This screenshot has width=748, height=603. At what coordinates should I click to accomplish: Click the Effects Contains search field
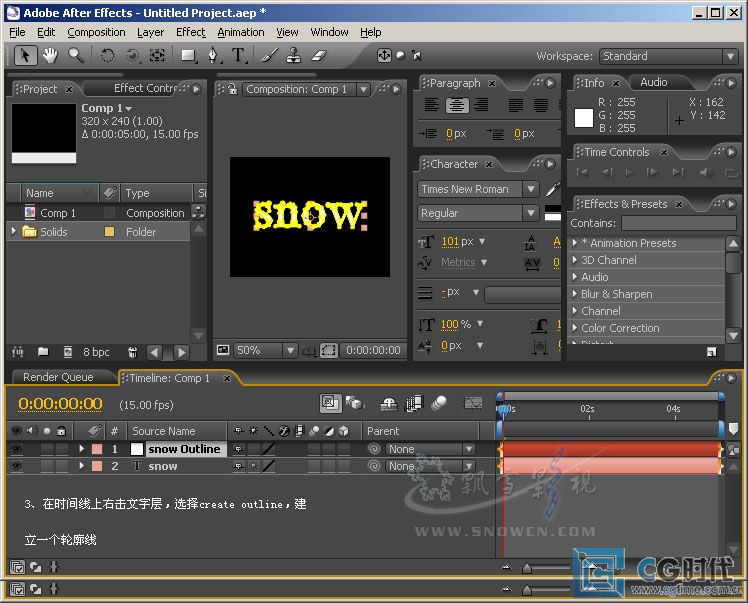click(x=679, y=223)
